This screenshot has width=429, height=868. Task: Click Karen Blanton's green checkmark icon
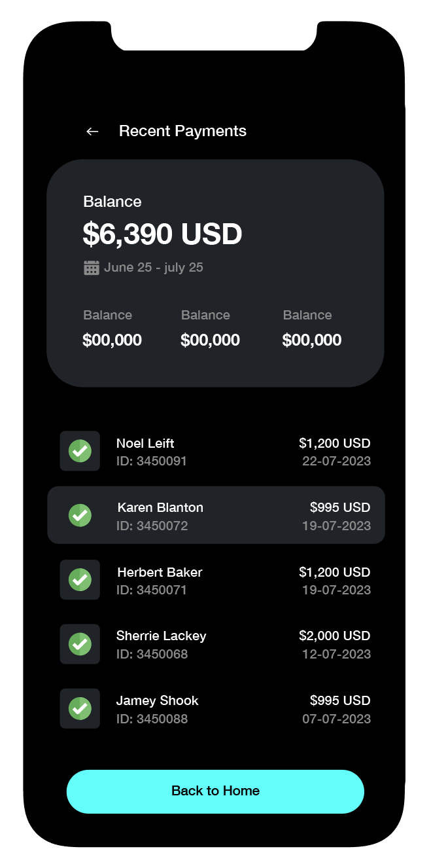pos(80,515)
